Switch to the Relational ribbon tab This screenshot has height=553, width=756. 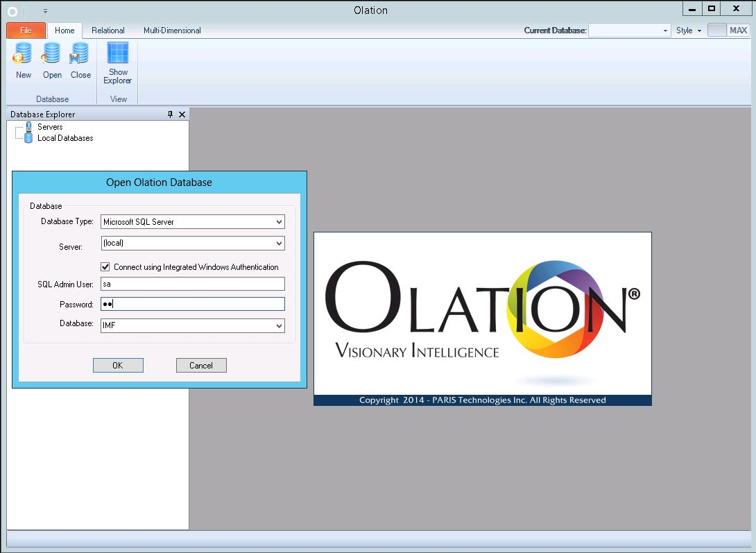pos(108,31)
